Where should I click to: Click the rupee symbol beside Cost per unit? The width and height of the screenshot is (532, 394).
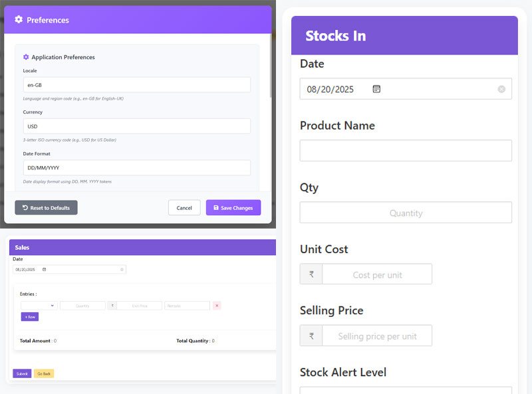(x=311, y=274)
